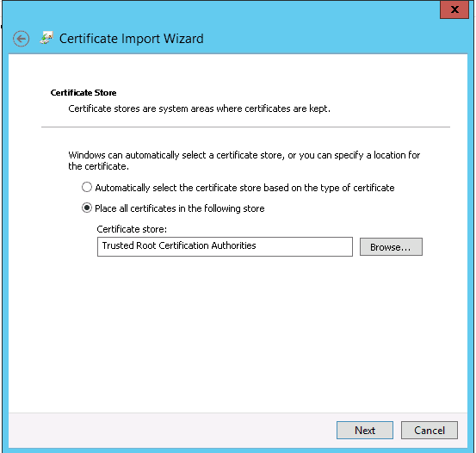Close the Certificate Import Wizard window
Viewport: 476px width, 453px height.
pos(454,9)
